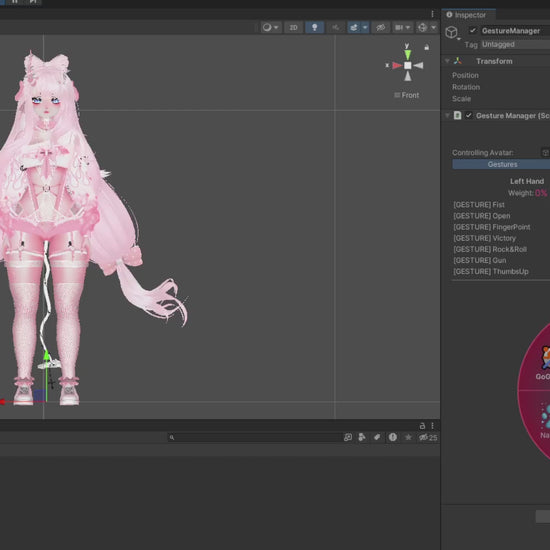This screenshot has height=550, width=550.
Task: Open the Tag Untagged dropdown
Action: point(515,44)
